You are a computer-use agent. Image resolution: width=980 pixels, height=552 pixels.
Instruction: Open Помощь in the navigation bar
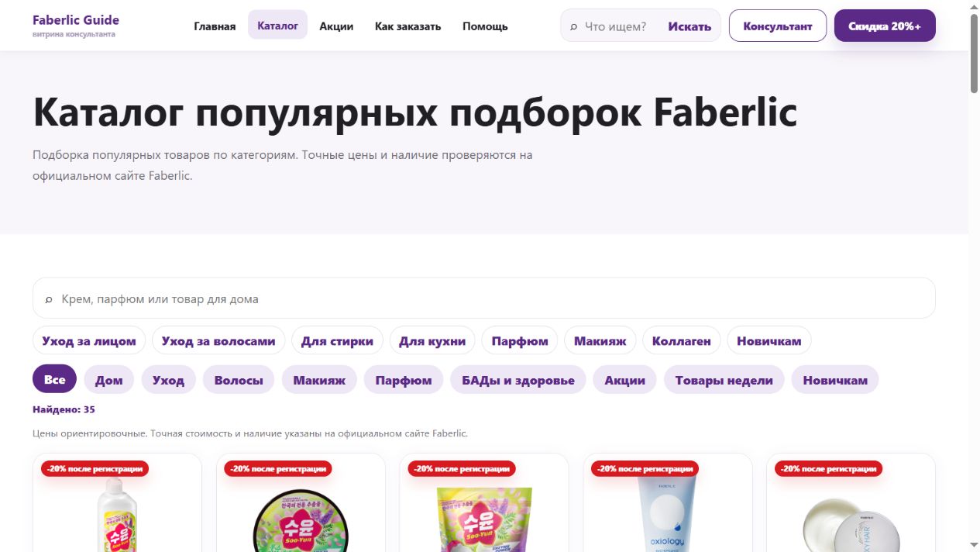485,26
